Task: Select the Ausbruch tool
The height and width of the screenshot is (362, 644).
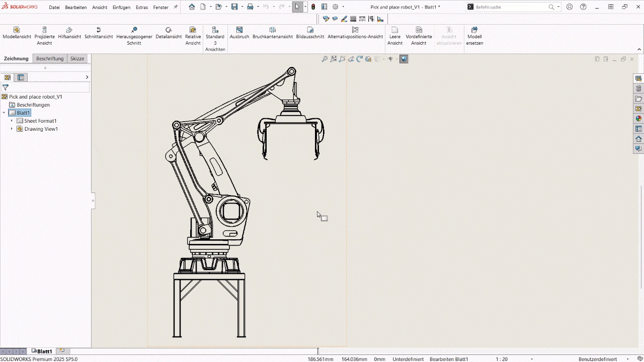Action: click(239, 33)
